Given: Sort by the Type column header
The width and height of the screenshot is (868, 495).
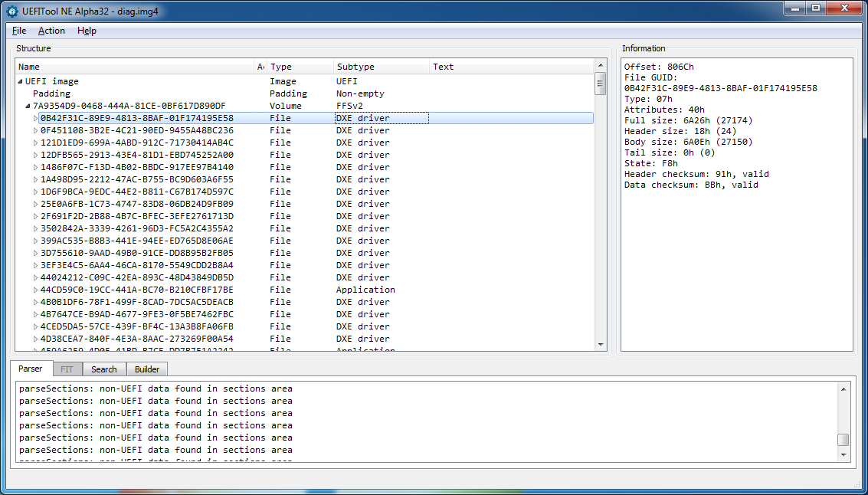Looking at the screenshot, I should pyautogui.click(x=300, y=67).
